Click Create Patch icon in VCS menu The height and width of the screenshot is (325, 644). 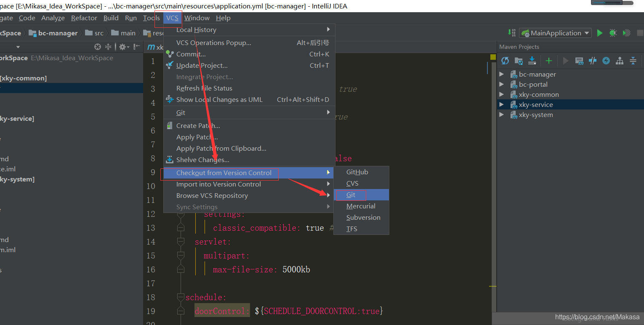(170, 125)
